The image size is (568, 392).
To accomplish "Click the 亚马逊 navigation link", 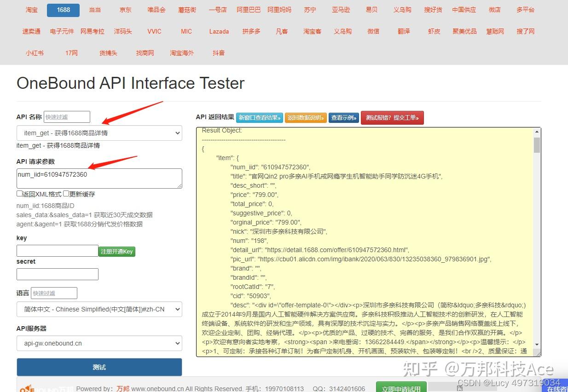I will pyautogui.click(x=341, y=10).
